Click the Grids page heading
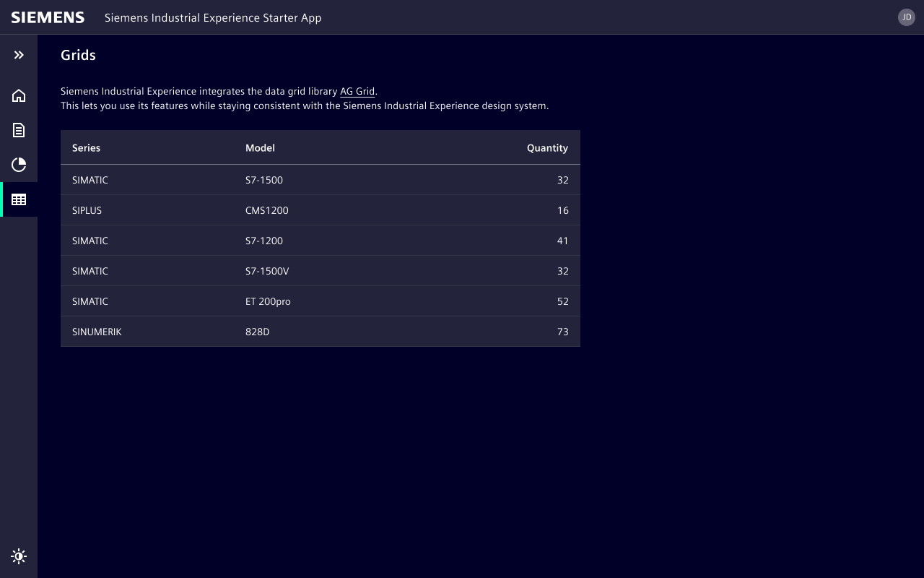 click(78, 55)
